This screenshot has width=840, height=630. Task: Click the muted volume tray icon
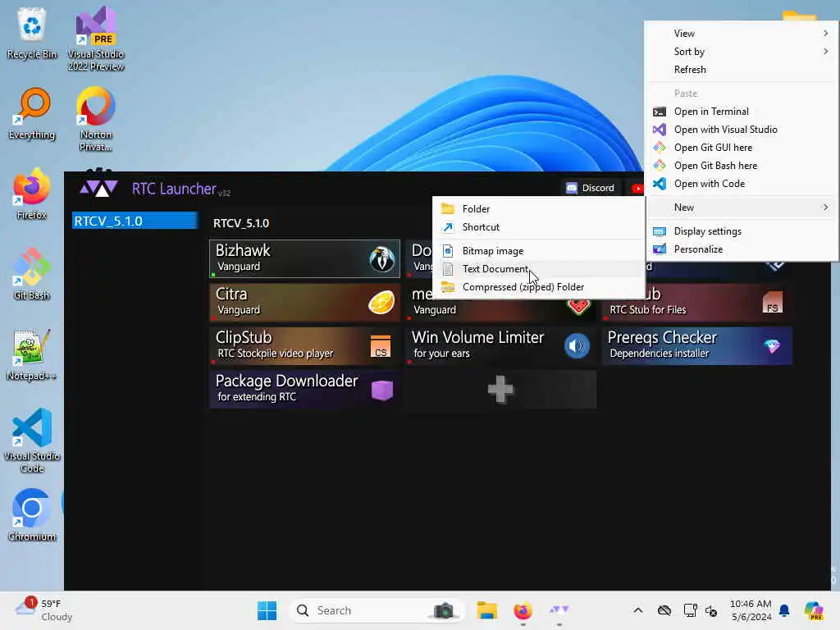711,610
